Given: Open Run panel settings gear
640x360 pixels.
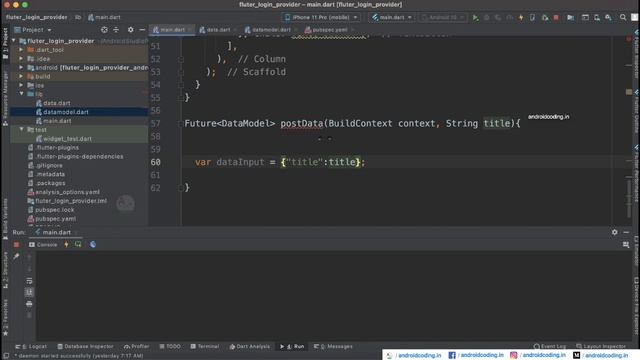Looking at the screenshot, I should point(615,232).
